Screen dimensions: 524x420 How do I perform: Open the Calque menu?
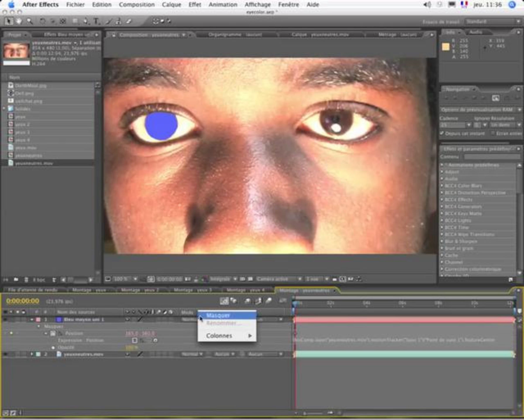click(x=171, y=5)
